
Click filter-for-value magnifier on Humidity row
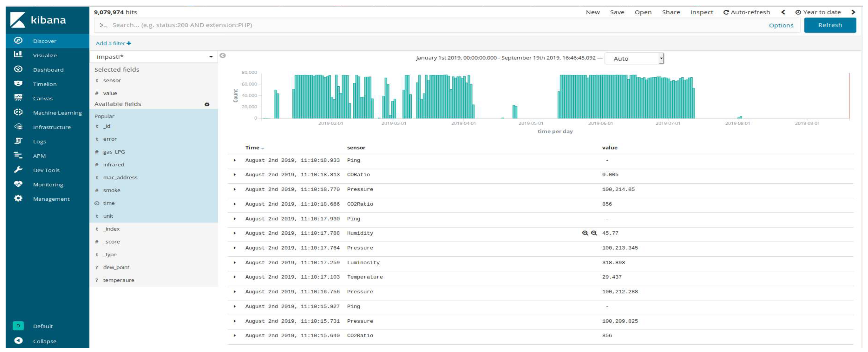point(585,233)
